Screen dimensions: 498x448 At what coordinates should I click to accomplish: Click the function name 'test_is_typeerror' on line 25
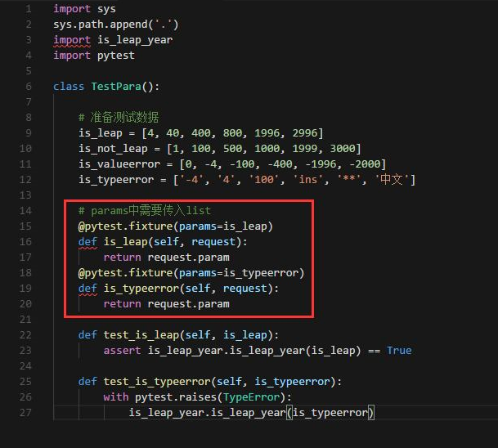point(157,382)
